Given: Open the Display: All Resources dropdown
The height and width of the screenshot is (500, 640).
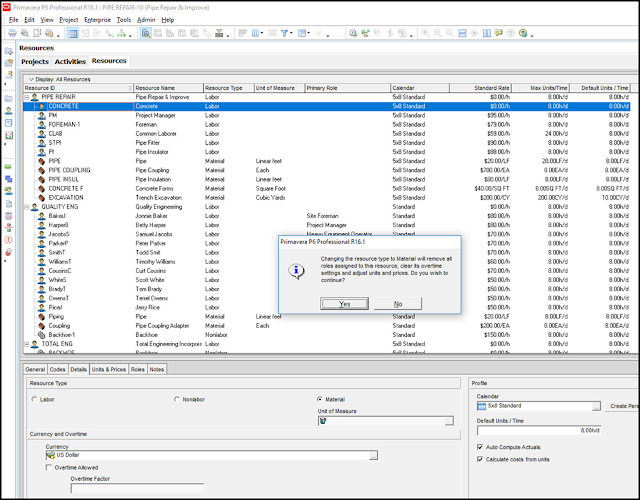Looking at the screenshot, I should [x=60, y=79].
